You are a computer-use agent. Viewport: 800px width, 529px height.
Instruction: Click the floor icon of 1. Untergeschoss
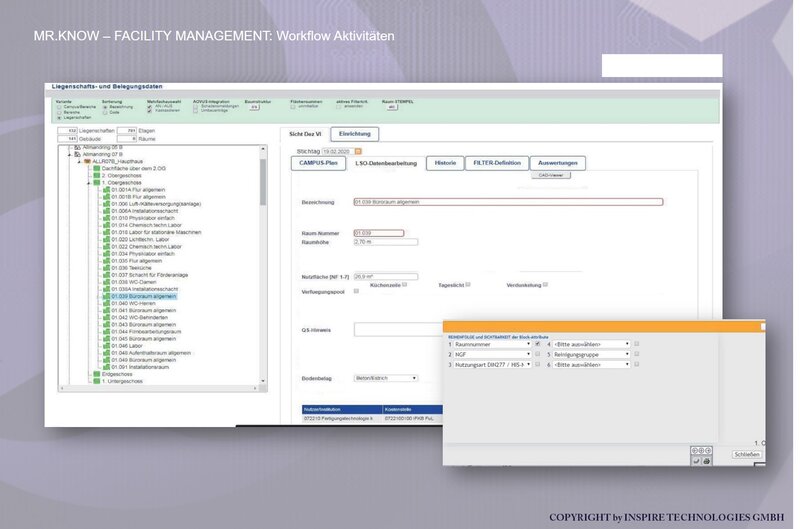click(96, 382)
